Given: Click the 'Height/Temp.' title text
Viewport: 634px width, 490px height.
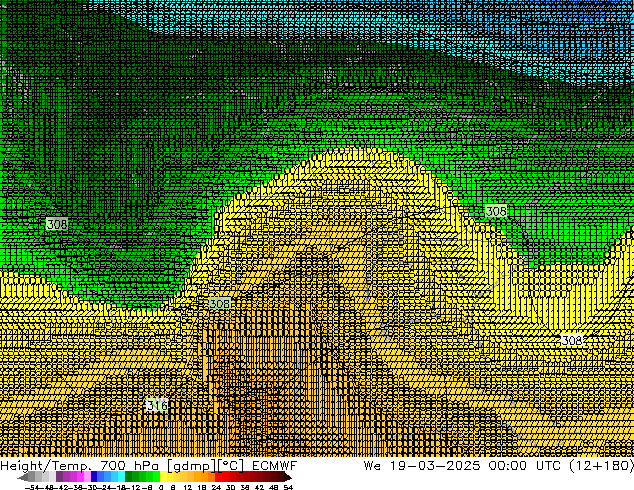Looking at the screenshot, I should [x=46, y=466].
